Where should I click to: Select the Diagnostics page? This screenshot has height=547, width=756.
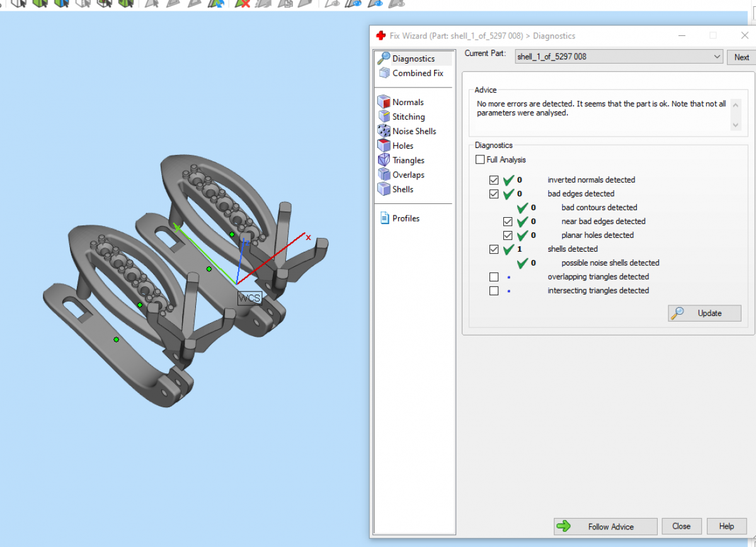(413, 59)
